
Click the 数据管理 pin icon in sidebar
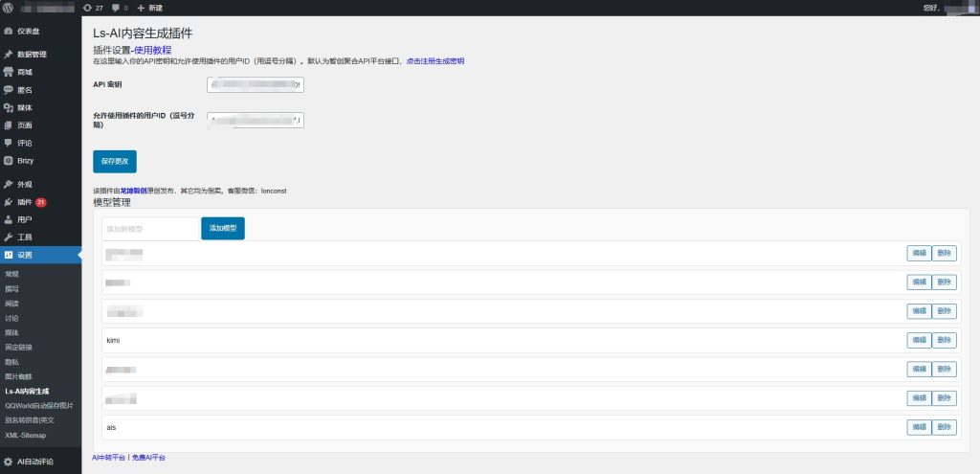8,55
